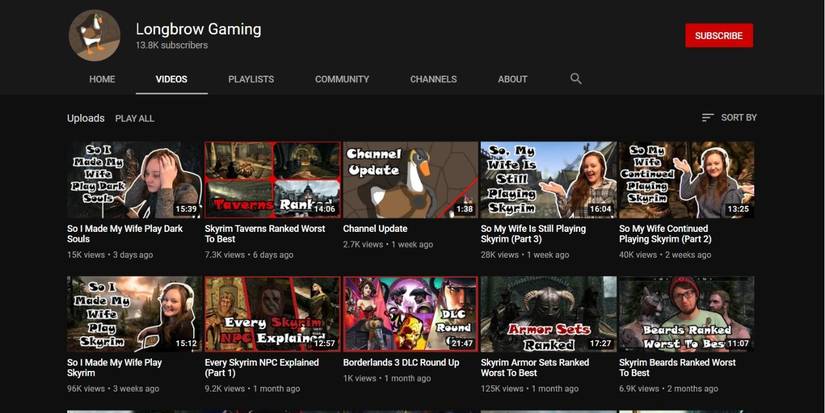Viewport: 825px width, 413px height.
Task: Open the So I Made My Wife Play Skyrim thumbnail
Action: click(134, 314)
